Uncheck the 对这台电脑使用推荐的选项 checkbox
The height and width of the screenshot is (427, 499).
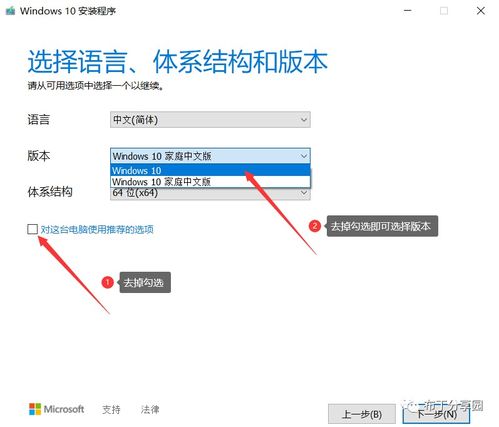[32, 229]
